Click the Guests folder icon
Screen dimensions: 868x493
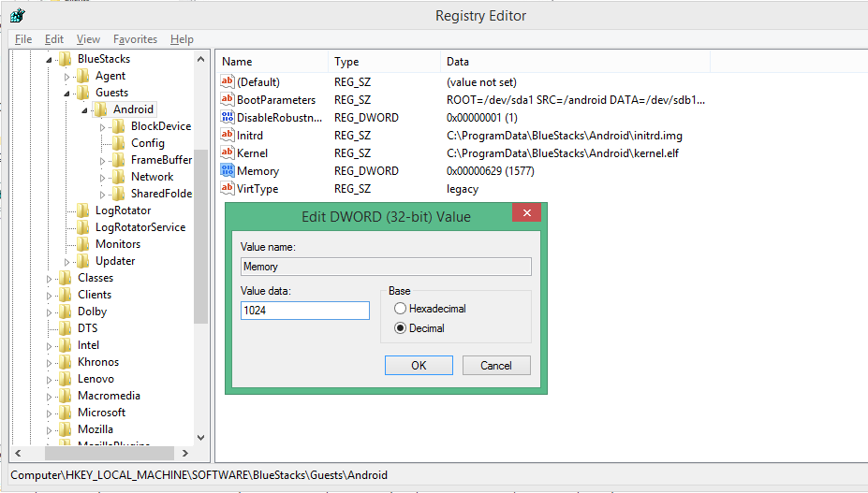83,93
